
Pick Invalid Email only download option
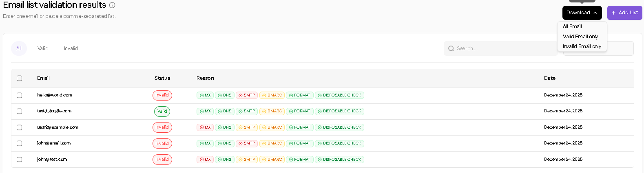coord(582,46)
